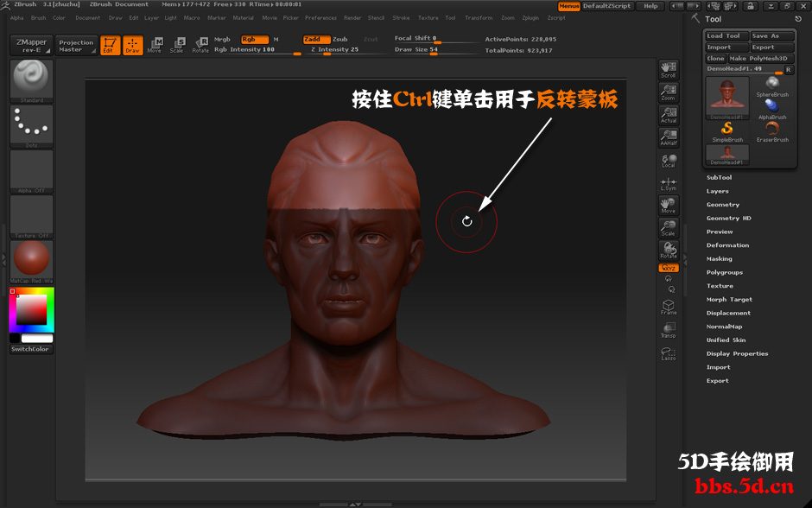Enable the M material-only mode
Image resolution: width=812 pixels, height=508 pixels.
[276, 40]
